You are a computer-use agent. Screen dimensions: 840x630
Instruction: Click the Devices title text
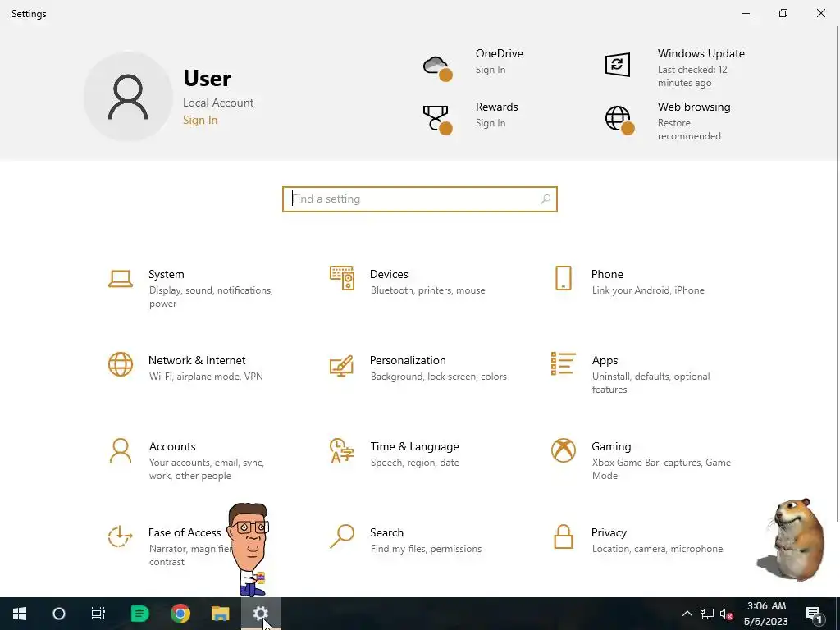(389, 274)
